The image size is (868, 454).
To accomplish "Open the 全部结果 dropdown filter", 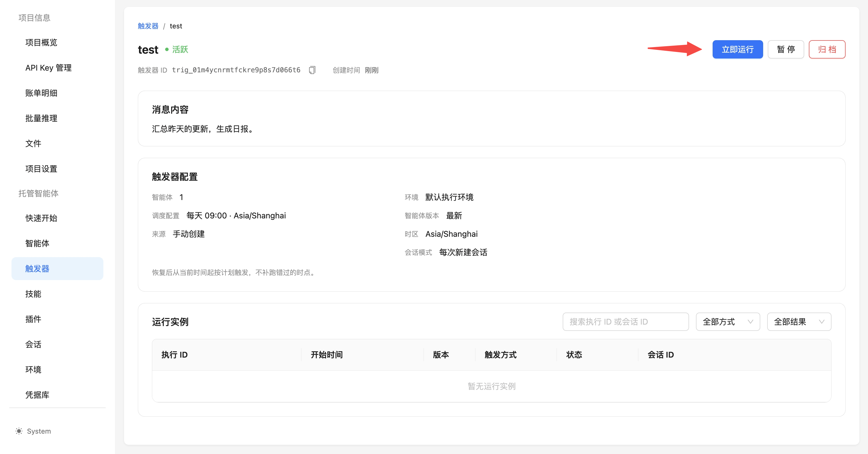I will click(799, 321).
